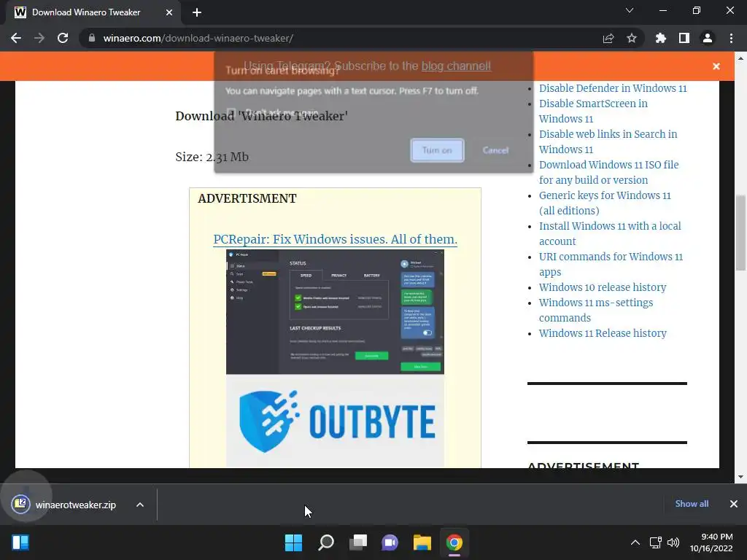Click the page vertical scrollbar thumb
Viewport: 747px width, 560px height.
point(740,233)
